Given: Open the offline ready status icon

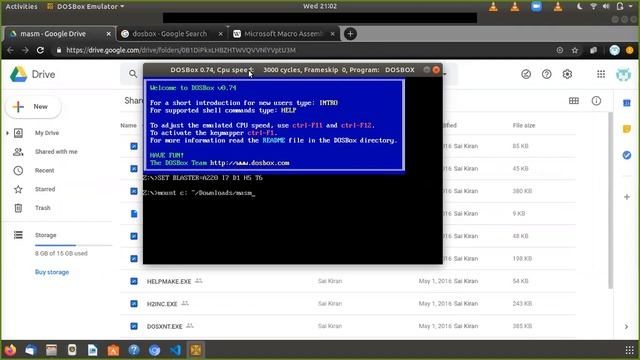Looking at the screenshot, I should pyautogui.click(x=526, y=74).
